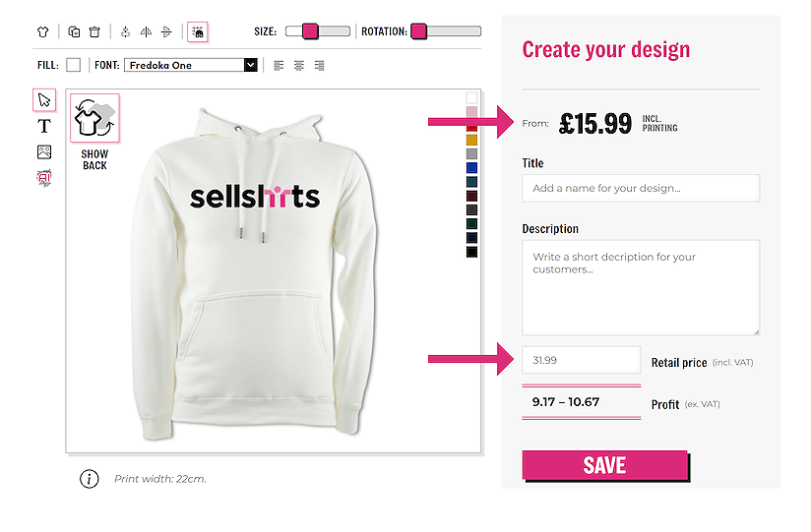Select the arrow pointer tool
The width and height of the screenshot is (811, 532).
(x=44, y=100)
